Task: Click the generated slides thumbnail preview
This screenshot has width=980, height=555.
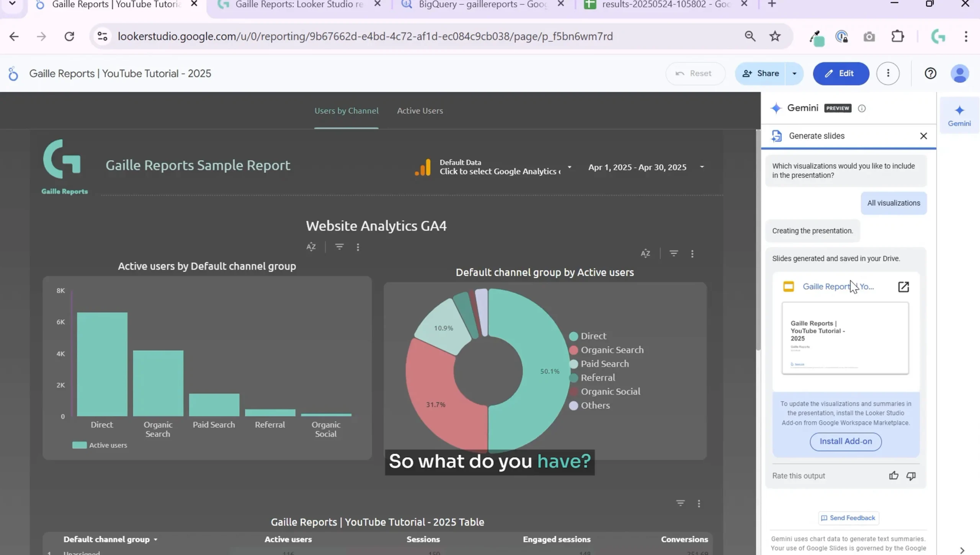Action: 845,338
